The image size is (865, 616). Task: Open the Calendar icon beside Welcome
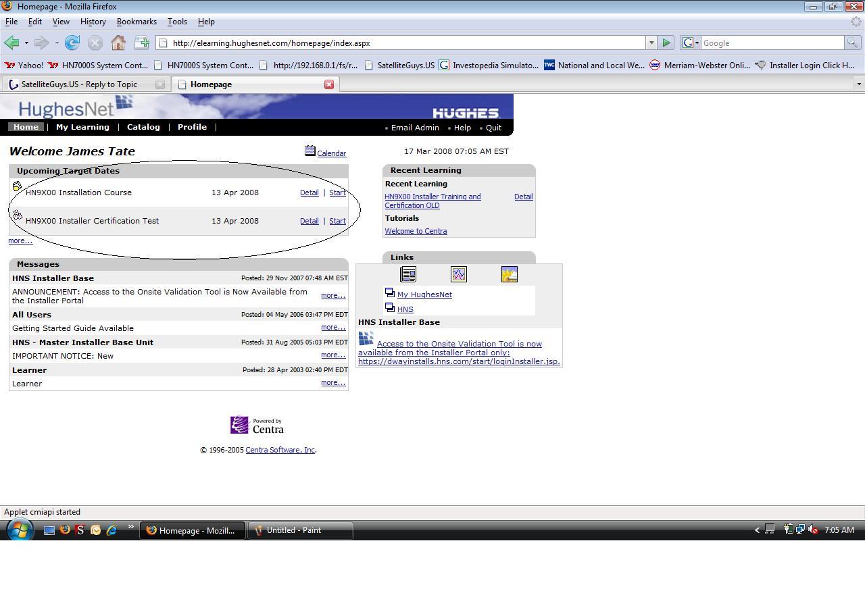(310, 151)
